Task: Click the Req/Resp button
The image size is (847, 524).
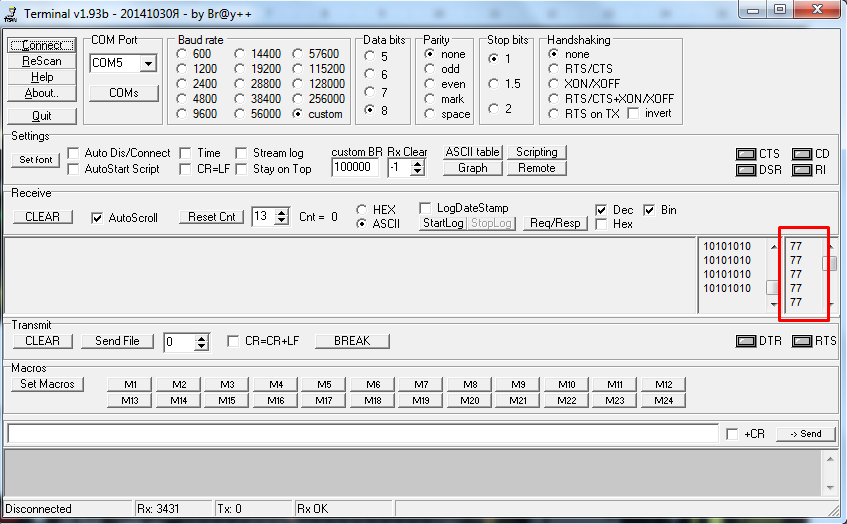Action: [555, 223]
